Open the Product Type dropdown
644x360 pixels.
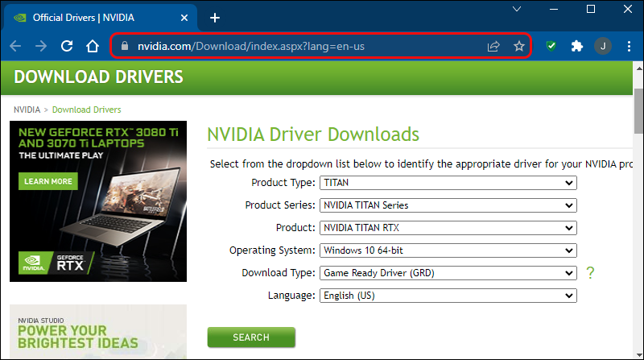448,183
